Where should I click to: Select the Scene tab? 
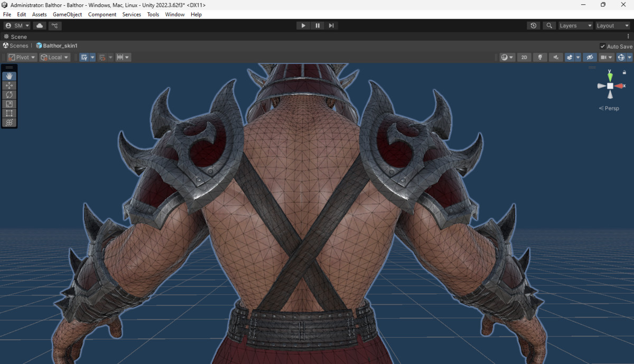pyautogui.click(x=15, y=36)
